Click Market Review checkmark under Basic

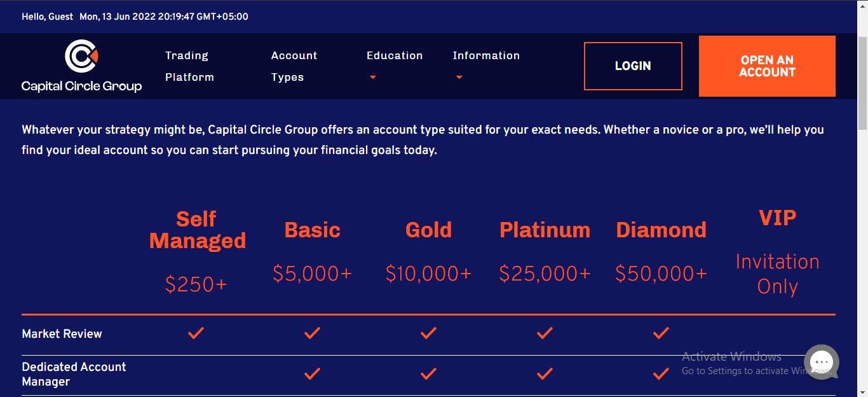click(312, 333)
